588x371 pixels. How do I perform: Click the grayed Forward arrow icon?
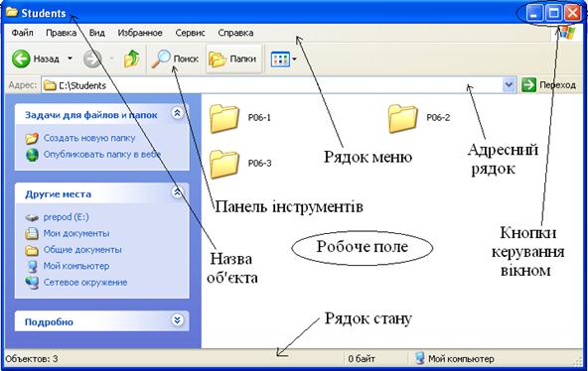(x=92, y=59)
